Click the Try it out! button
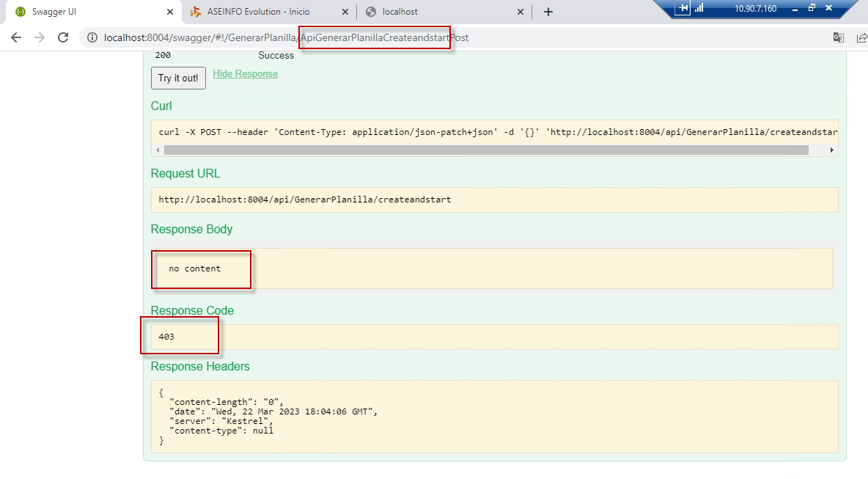 click(178, 78)
